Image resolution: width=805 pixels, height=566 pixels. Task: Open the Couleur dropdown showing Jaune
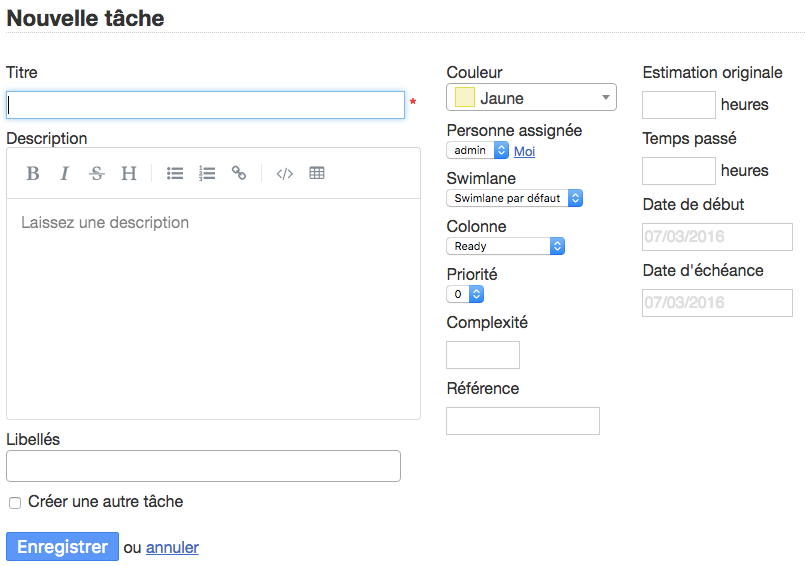pyautogui.click(x=532, y=98)
